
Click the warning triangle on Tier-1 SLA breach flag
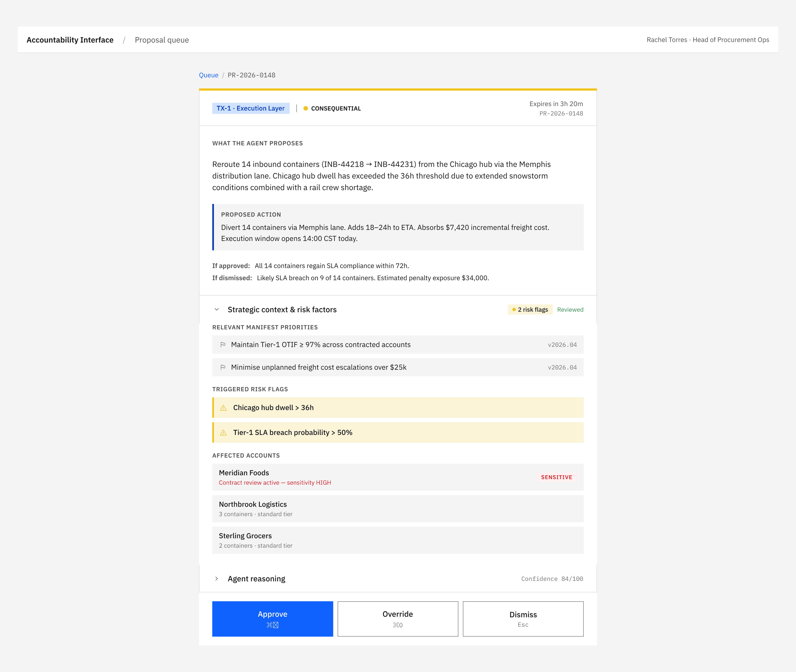click(x=223, y=432)
